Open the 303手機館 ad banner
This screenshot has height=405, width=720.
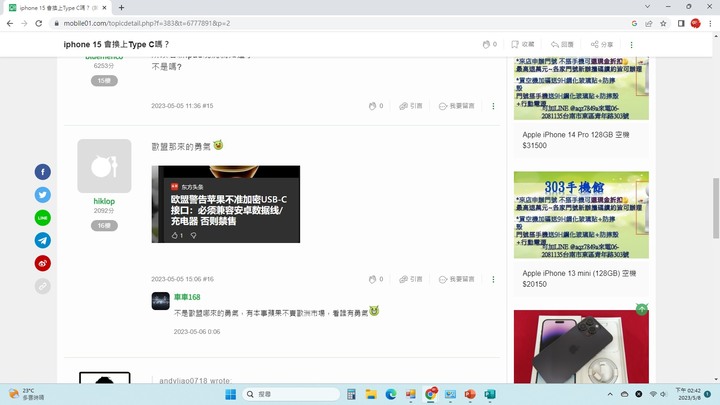point(581,215)
